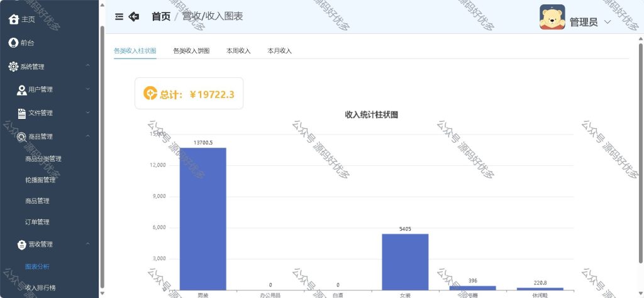
Task: Switch to the 本周收入 tab
Action: click(238, 51)
